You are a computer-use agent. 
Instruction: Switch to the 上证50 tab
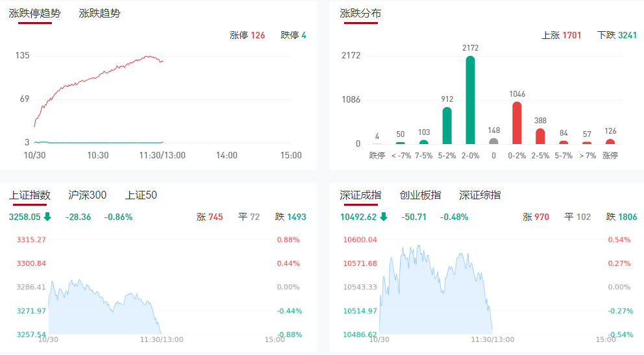click(141, 195)
